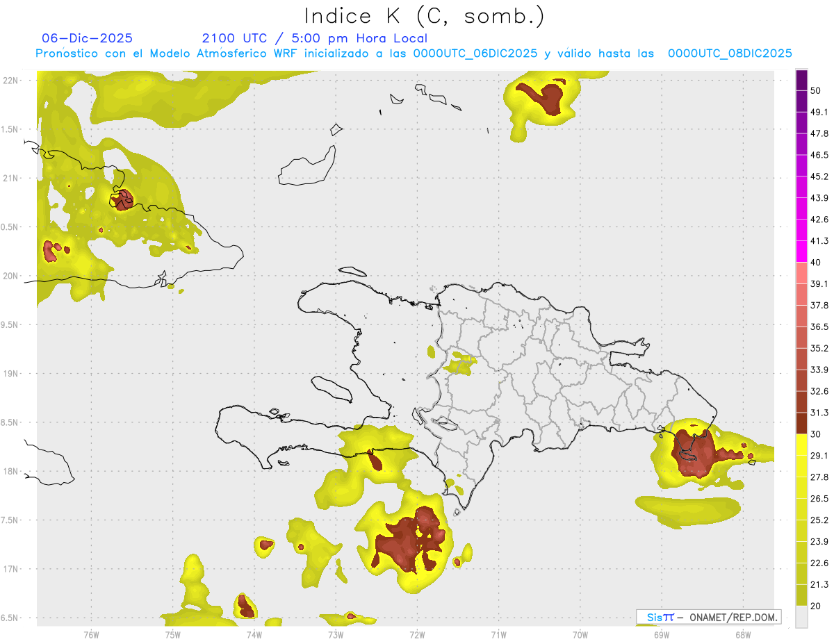Click the '2100 UTC / 5:00 pm Hora Local' text

314,38
